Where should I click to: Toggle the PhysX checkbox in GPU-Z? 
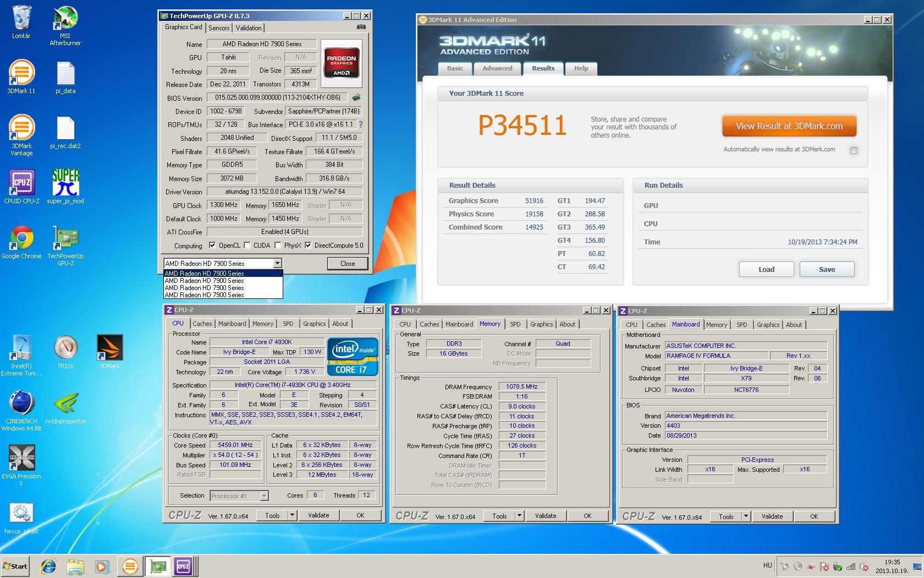point(278,246)
